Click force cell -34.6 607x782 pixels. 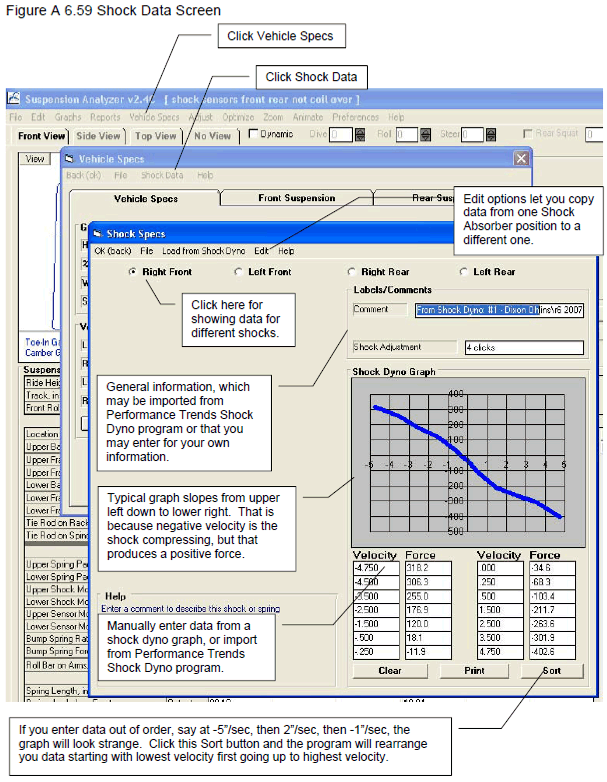(552, 568)
